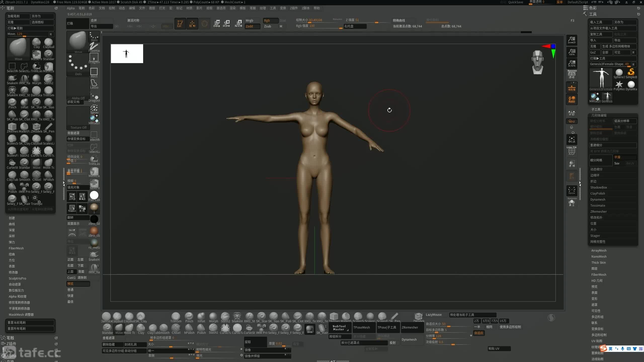Click 重置当前笔刷 reset current brush

(x=30, y=323)
